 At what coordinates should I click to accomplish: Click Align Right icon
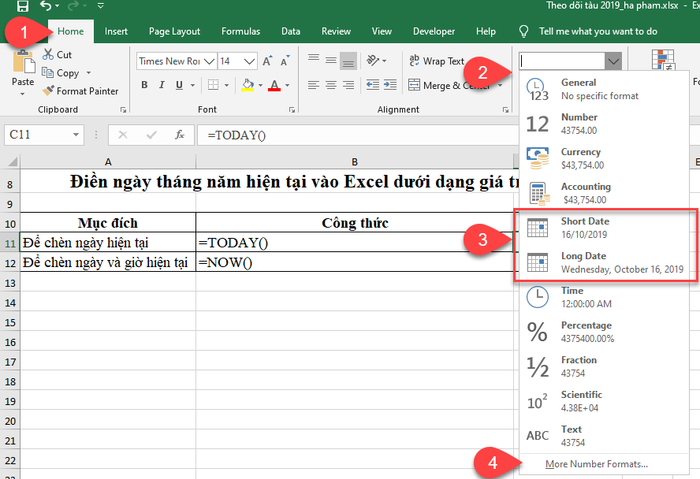click(348, 85)
